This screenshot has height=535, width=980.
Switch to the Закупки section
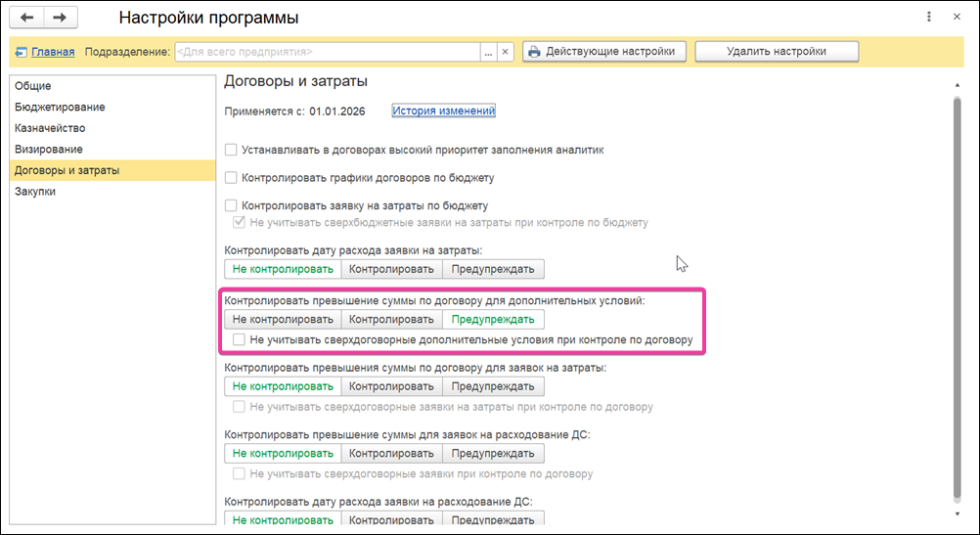coord(35,192)
